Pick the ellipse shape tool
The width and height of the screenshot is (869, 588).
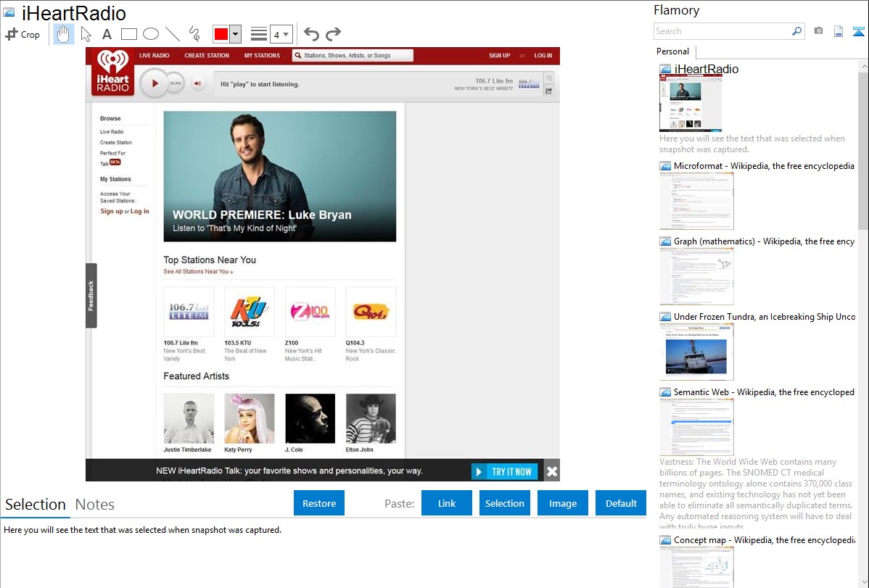150,34
